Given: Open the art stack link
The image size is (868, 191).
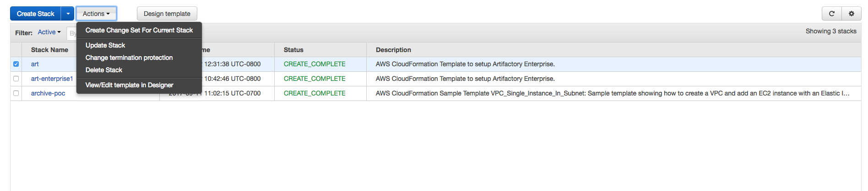Looking at the screenshot, I should pos(35,64).
